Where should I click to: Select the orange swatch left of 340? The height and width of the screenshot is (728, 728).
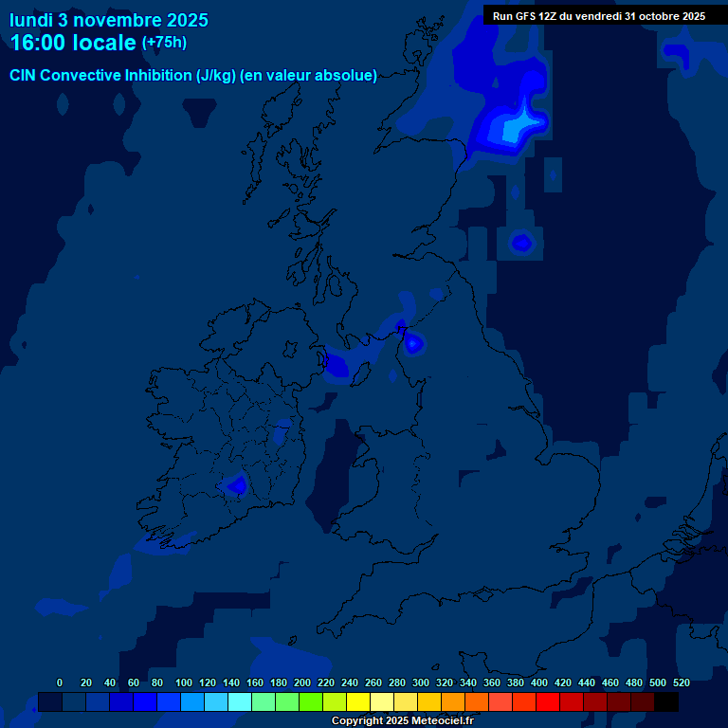453,702
